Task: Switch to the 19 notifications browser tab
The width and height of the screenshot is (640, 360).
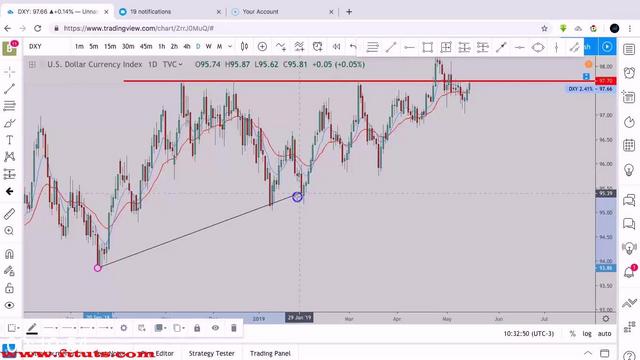Action: point(170,12)
